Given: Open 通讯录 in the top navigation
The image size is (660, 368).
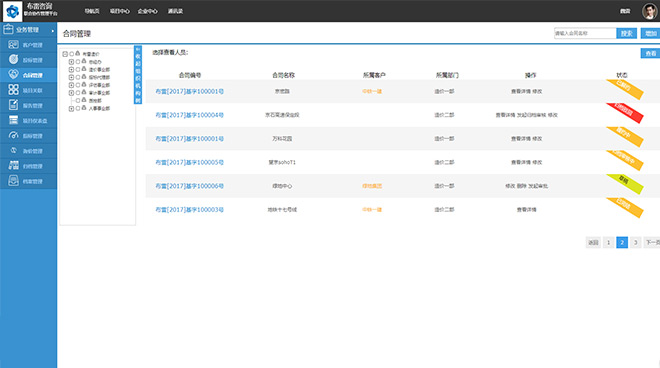Looking at the screenshot, I should (x=175, y=11).
